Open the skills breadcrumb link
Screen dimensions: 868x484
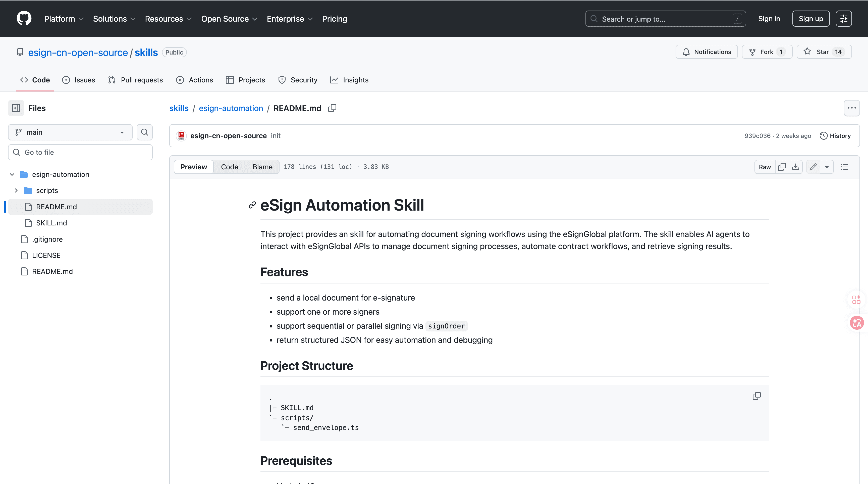[x=179, y=108]
